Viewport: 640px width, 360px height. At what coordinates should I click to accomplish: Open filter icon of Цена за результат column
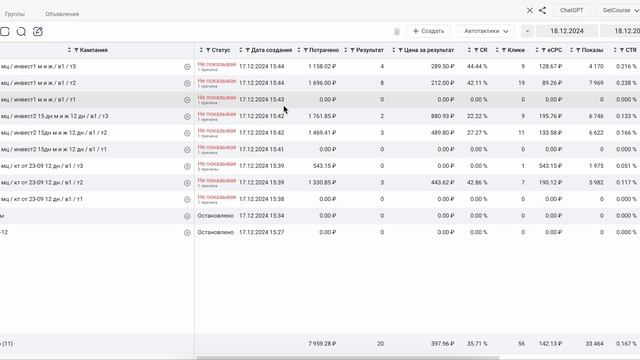(400, 50)
